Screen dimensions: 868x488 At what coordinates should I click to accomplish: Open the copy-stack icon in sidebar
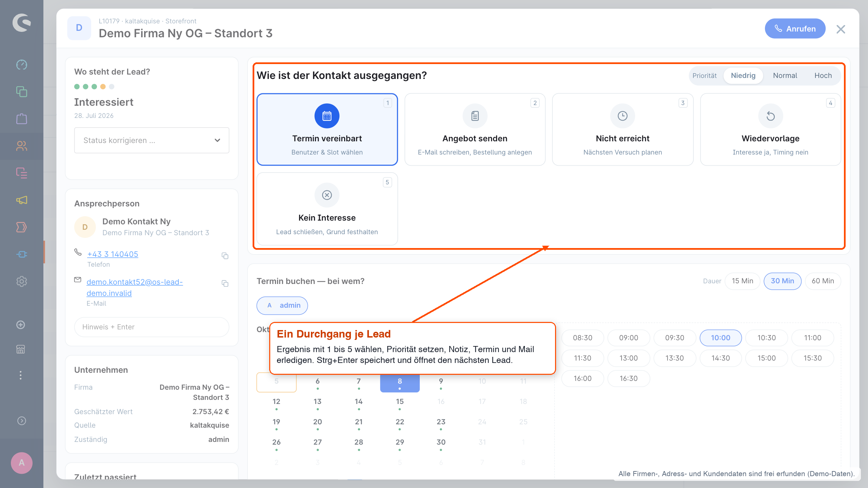(x=22, y=91)
